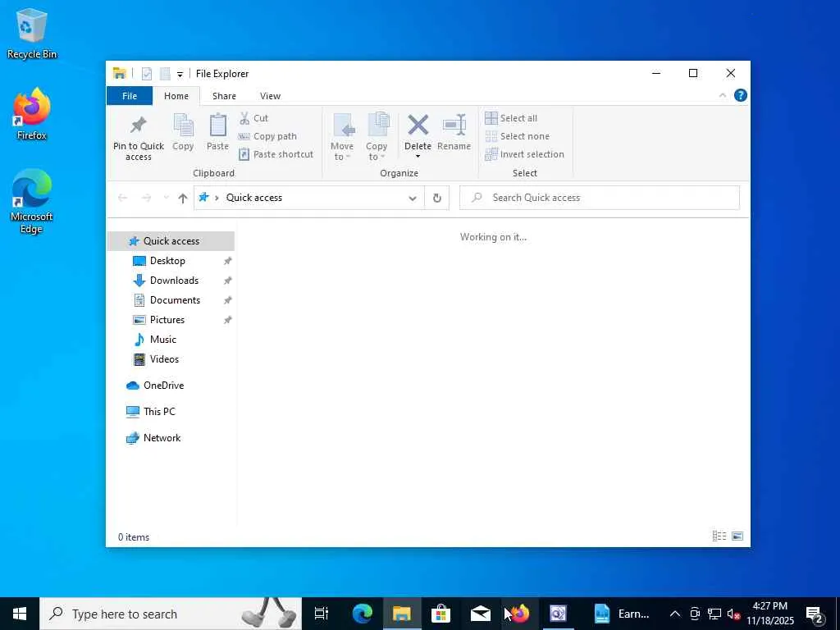Select OneDrive in navigation pane
Screen dimensions: 840x630
point(163,386)
